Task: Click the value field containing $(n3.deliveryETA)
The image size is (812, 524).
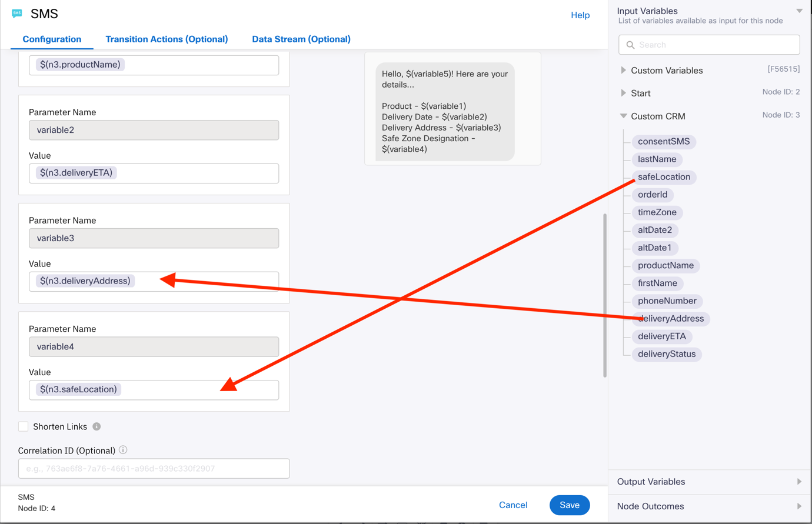Action: [x=154, y=173]
